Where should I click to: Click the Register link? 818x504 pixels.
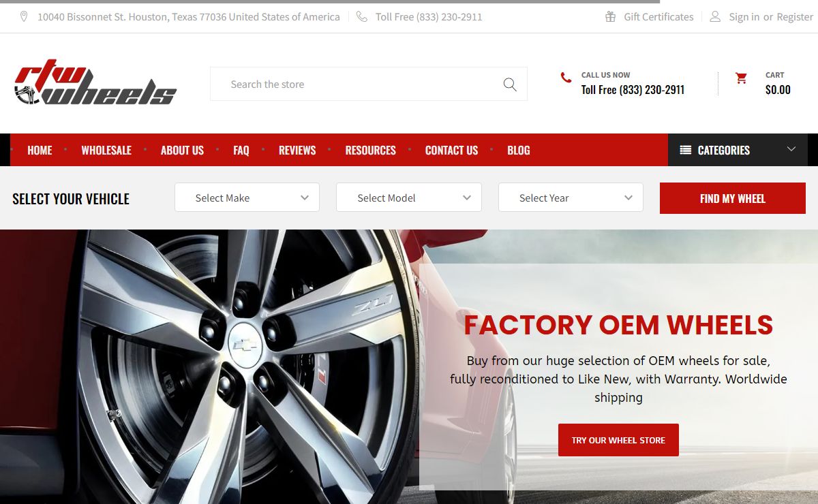click(795, 17)
